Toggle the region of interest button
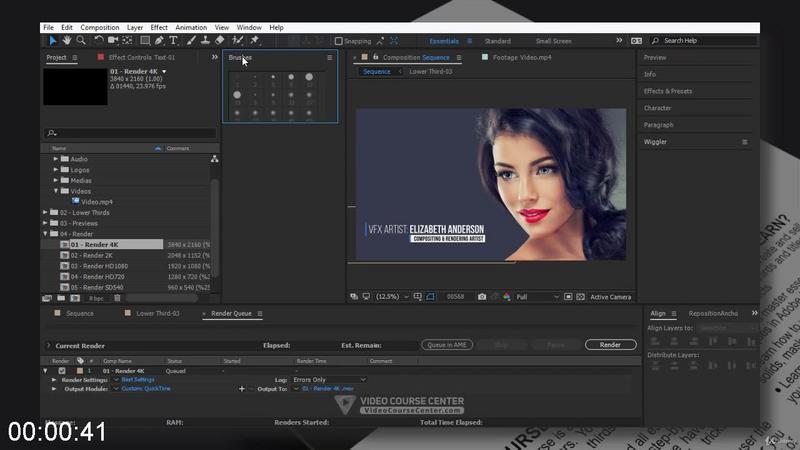This screenshot has width=800, height=450. [x=568, y=296]
